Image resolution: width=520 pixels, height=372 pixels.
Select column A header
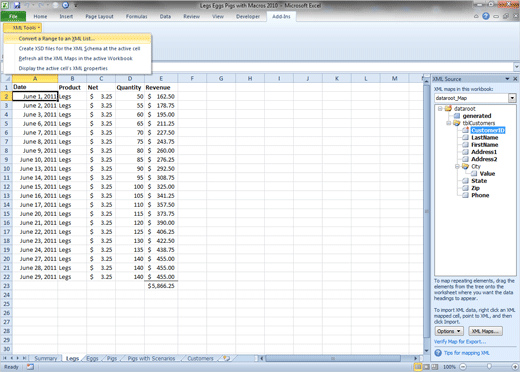tap(35, 79)
